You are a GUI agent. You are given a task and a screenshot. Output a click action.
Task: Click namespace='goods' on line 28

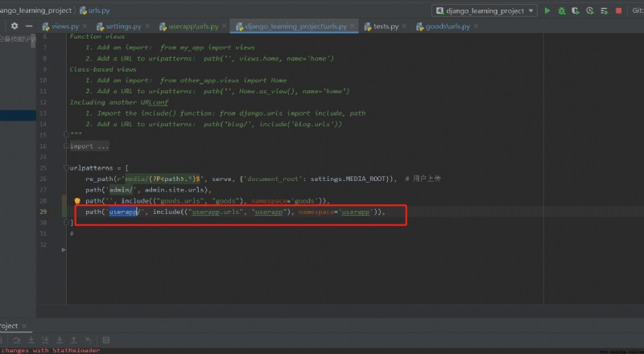pyautogui.click(x=285, y=201)
